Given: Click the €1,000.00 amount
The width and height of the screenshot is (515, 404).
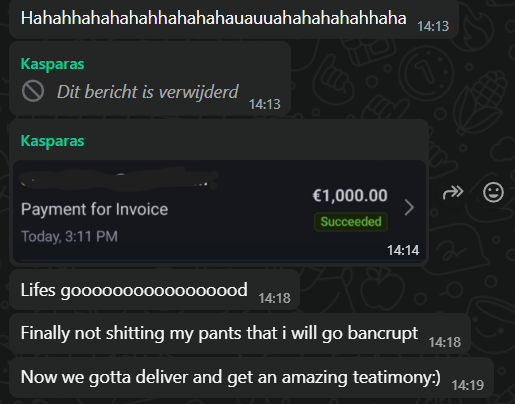Looking at the screenshot, I should [x=350, y=195].
